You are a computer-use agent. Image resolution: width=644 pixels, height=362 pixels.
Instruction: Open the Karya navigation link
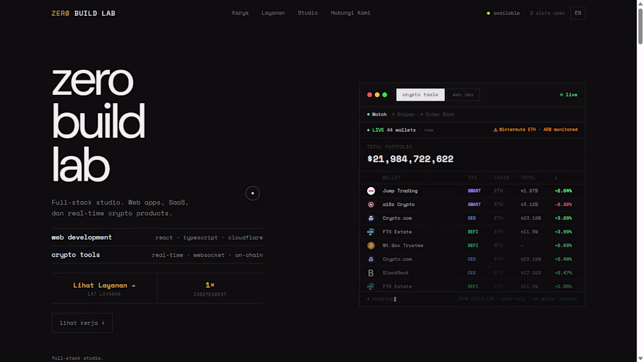point(240,13)
